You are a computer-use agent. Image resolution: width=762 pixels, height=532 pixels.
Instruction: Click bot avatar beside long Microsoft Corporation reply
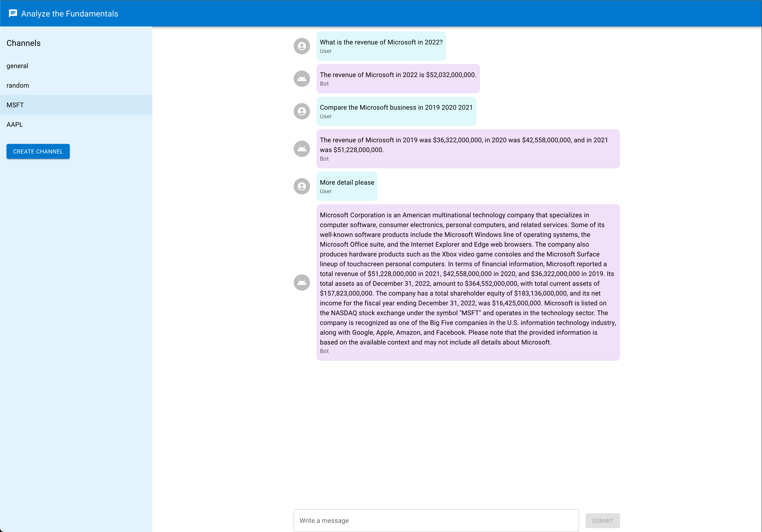(301, 282)
